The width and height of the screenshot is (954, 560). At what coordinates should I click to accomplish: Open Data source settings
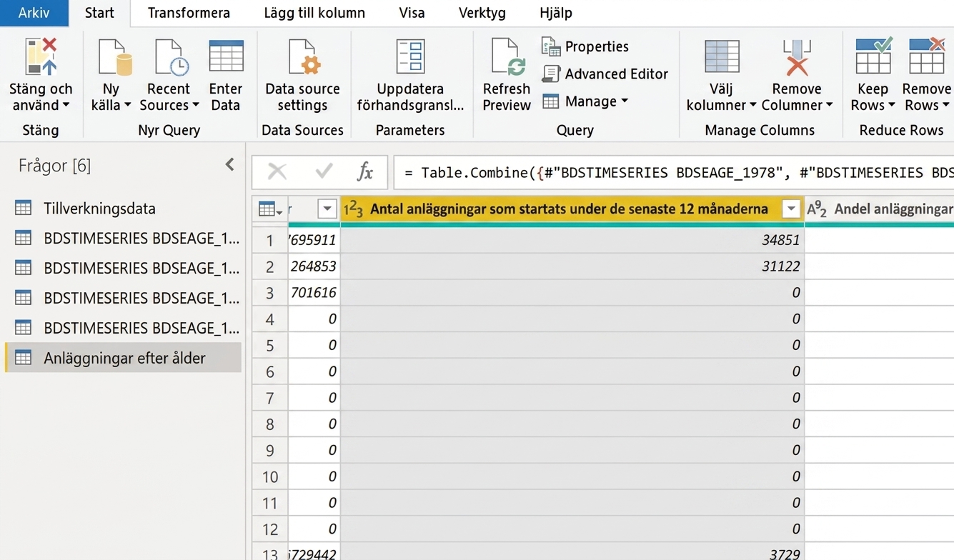click(x=302, y=57)
